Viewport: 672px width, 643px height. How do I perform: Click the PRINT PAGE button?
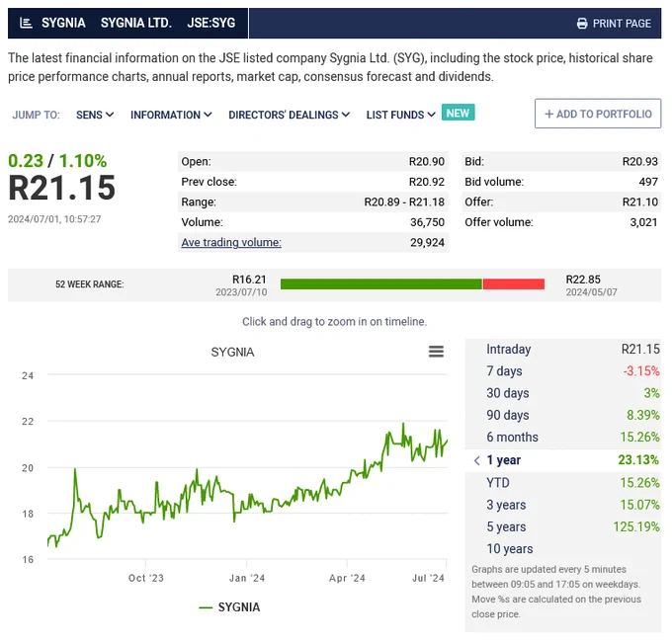614,24
